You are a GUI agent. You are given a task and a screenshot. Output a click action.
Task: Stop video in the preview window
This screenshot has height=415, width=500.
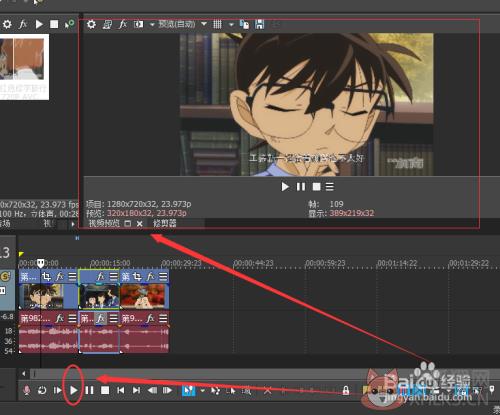316,187
